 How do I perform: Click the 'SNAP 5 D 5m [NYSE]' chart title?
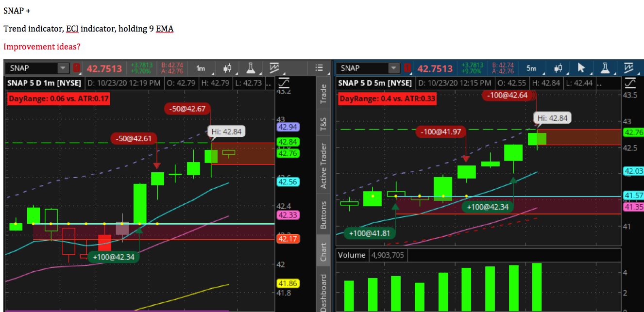376,83
